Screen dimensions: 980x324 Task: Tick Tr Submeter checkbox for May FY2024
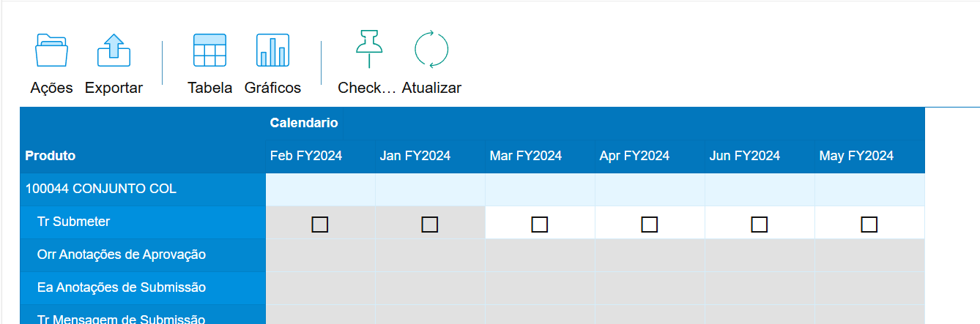click(x=869, y=225)
